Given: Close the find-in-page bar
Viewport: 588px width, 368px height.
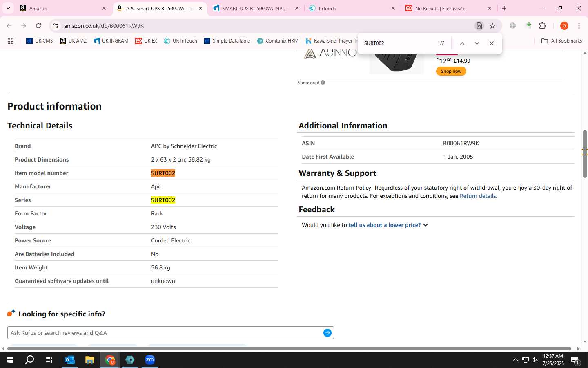Looking at the screenshot, I should 491,43.
